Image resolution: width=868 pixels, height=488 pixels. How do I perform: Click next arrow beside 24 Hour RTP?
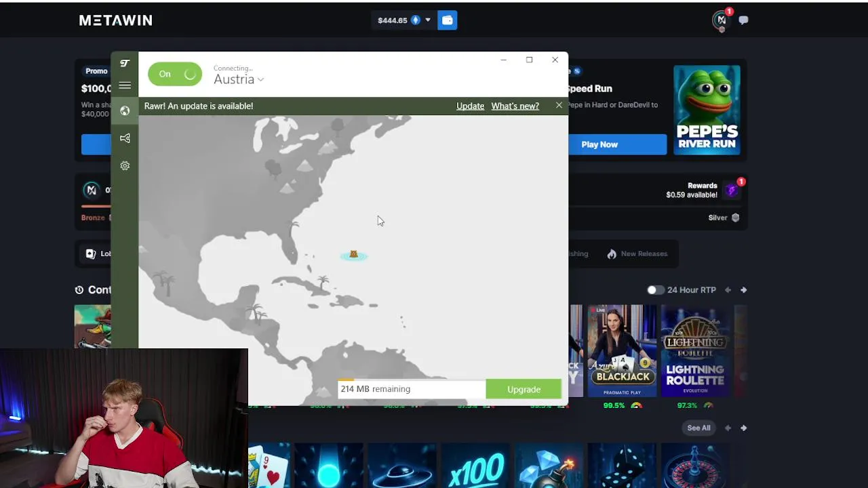[x=744, y=290]
